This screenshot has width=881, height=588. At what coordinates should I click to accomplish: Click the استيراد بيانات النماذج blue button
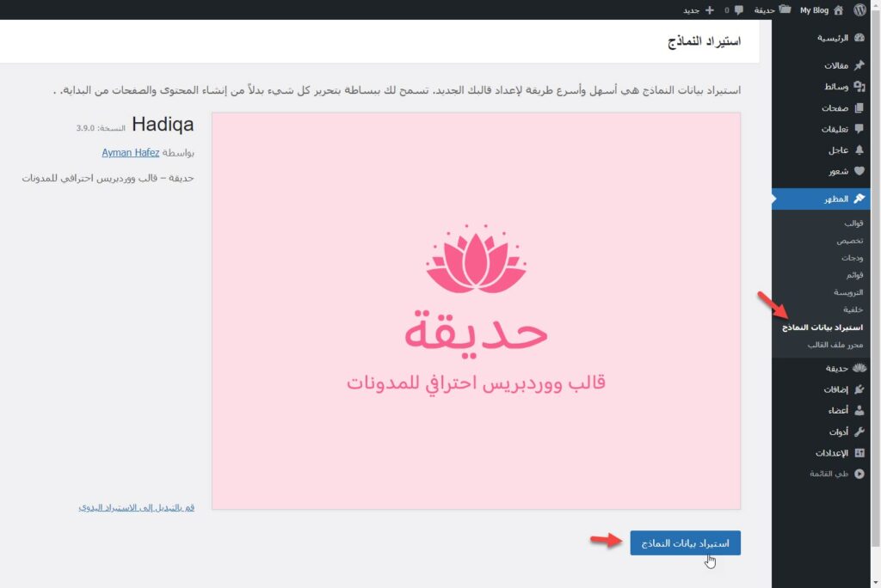685,543
